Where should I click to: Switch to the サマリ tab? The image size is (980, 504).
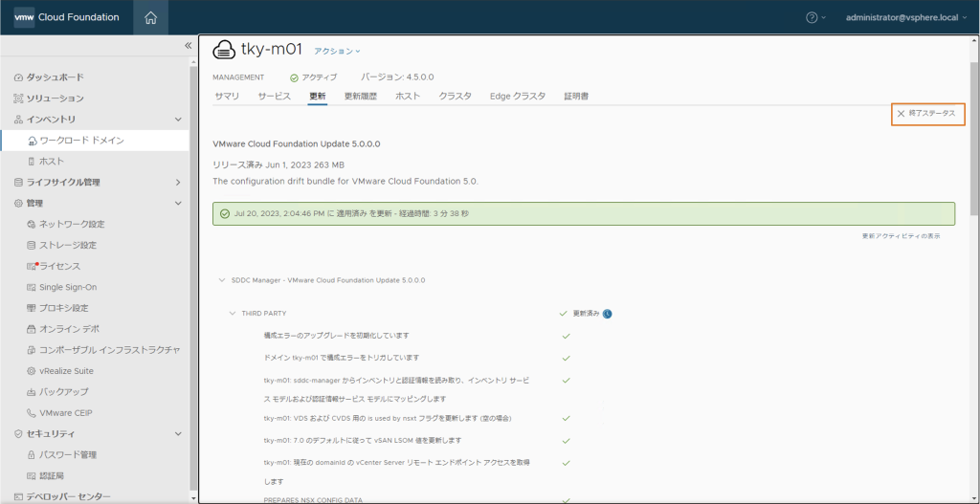pos(226,97)
